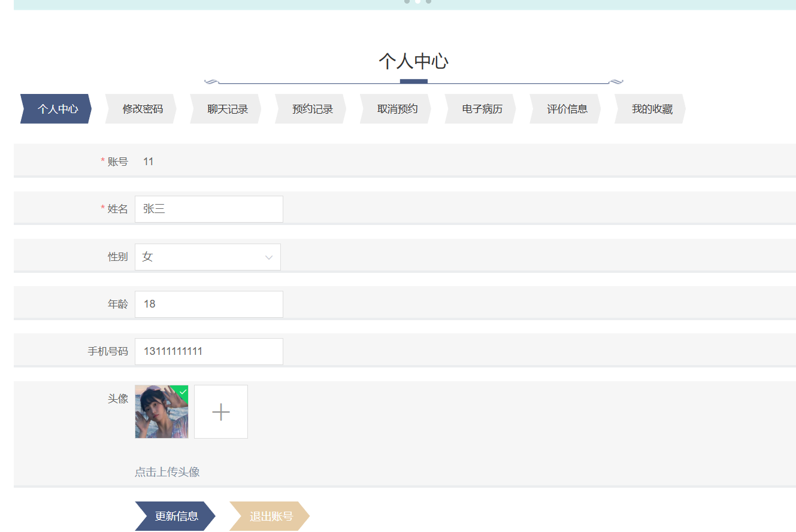796x532 pixels.
Task: Open 我的收藏 tab
Action: [x=652, y=109]
